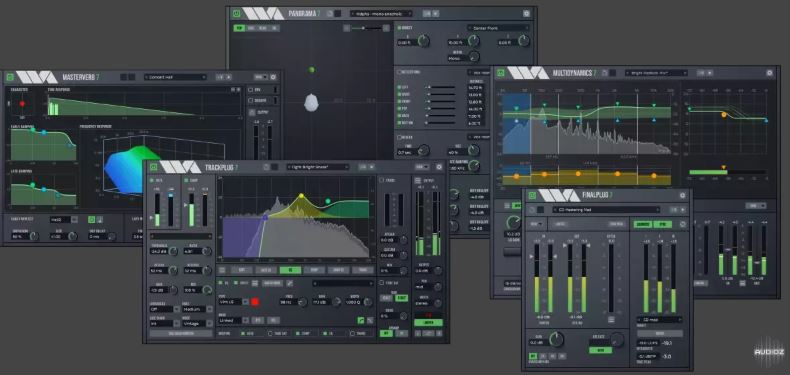Open the Panorama 7 settings gear icon

point(526,14)
